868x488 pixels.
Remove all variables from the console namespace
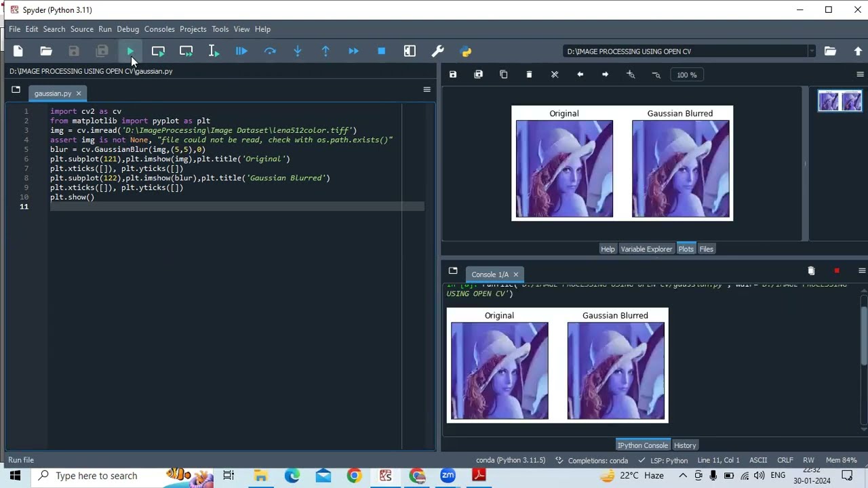[x=811, y=270]
